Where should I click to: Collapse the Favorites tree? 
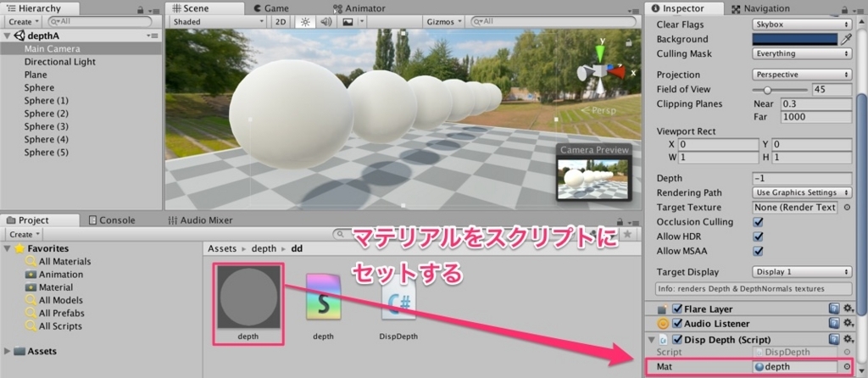coord(7,248)
